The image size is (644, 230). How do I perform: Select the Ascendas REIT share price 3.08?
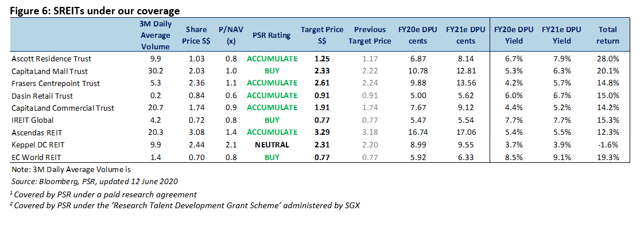196,132
